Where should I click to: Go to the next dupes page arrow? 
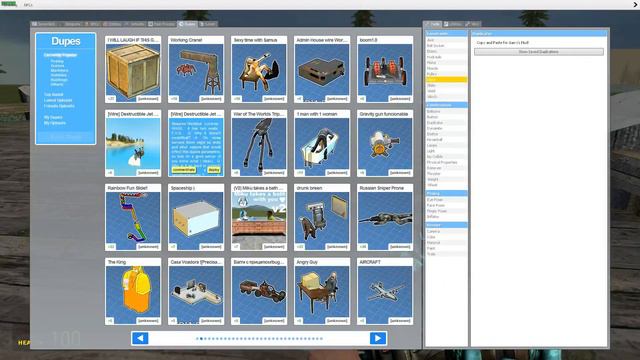378,338
